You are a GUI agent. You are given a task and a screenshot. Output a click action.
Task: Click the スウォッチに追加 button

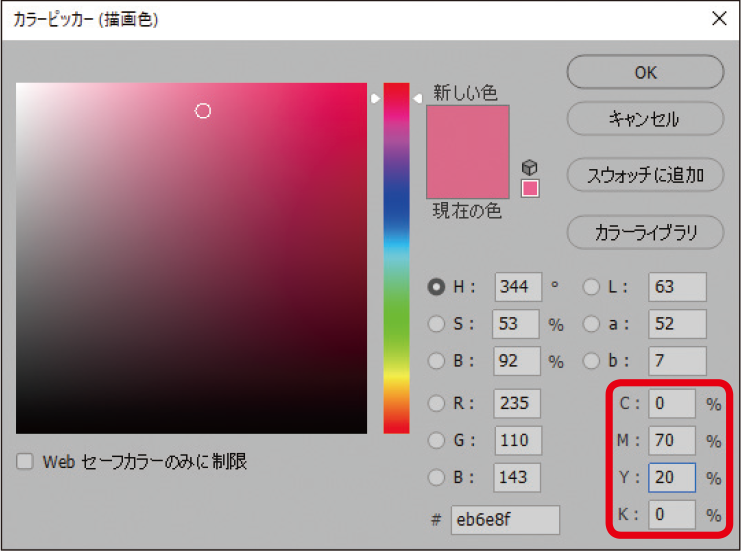point(645,176)
